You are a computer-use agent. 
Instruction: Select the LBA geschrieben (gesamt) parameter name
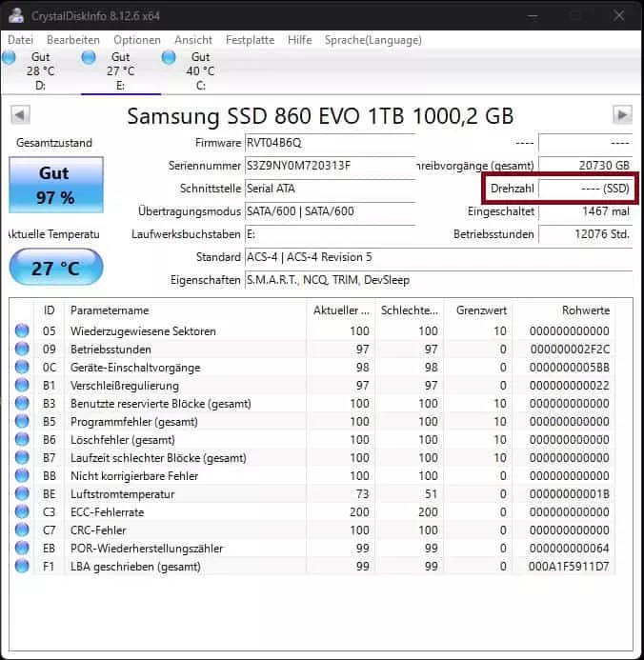click(135, 567)
